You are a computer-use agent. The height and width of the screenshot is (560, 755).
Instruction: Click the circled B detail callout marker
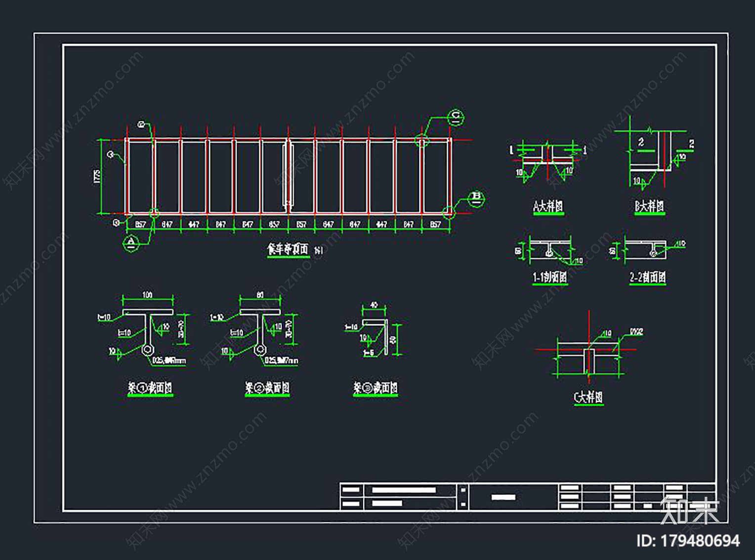point(476,198)
